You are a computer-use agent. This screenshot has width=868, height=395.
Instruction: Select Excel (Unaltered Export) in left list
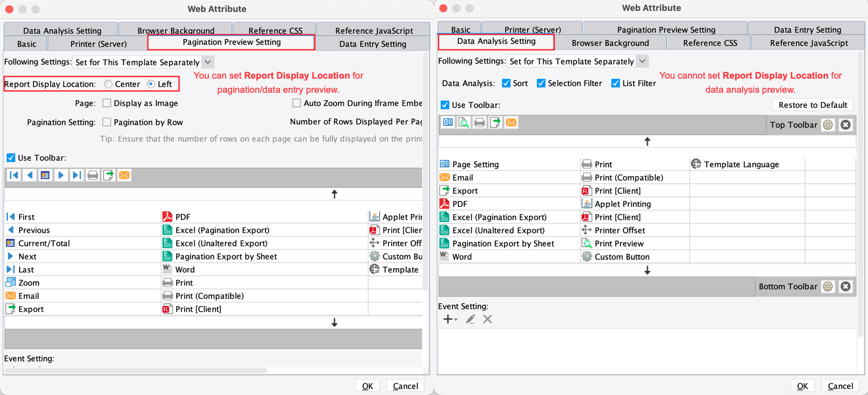[265, 243]
